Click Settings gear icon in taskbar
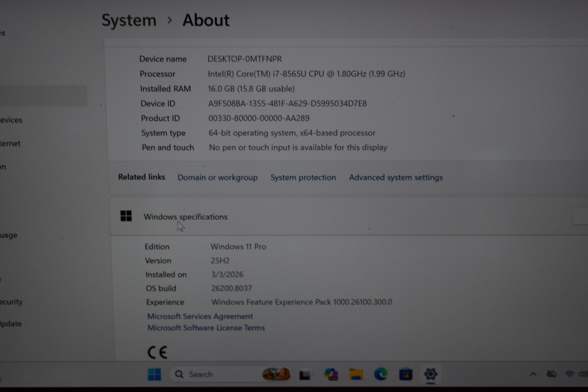Viewport: 588px width, 392px height. pyautogui.click(x=430, y=374)
